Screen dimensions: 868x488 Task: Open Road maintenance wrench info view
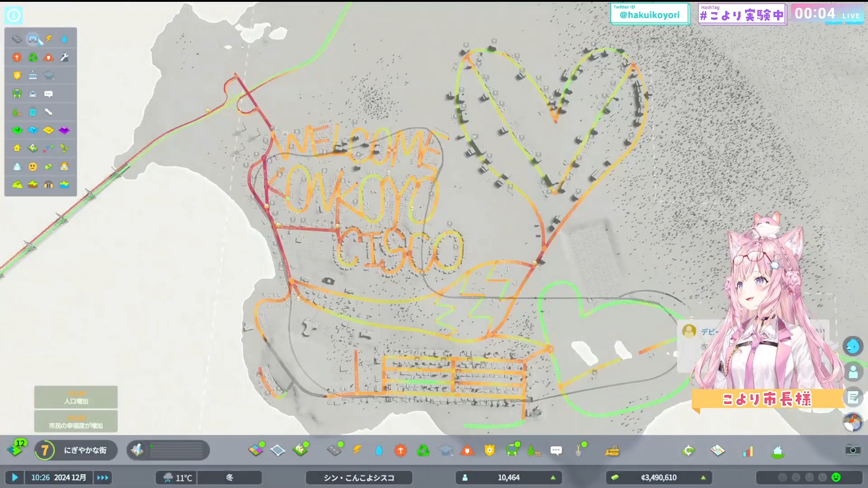tap(64, 57)
